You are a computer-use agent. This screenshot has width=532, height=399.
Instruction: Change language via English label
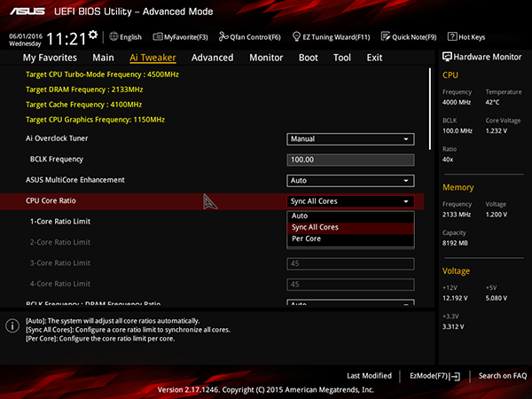click(130, 37)
